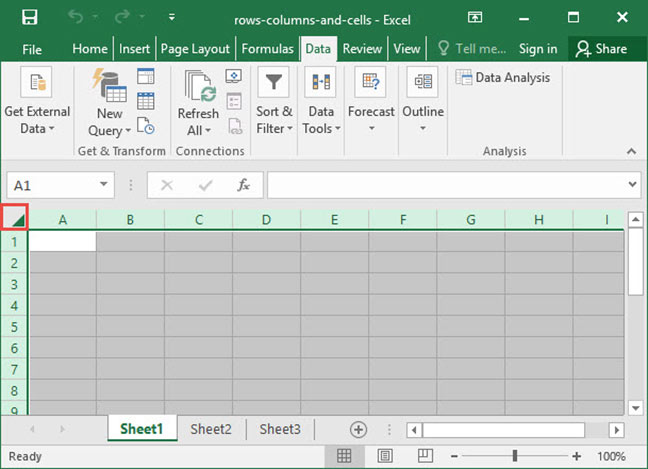
Task: Open the Sort & Filter dropdown
Action: click(x=274, y=101)
